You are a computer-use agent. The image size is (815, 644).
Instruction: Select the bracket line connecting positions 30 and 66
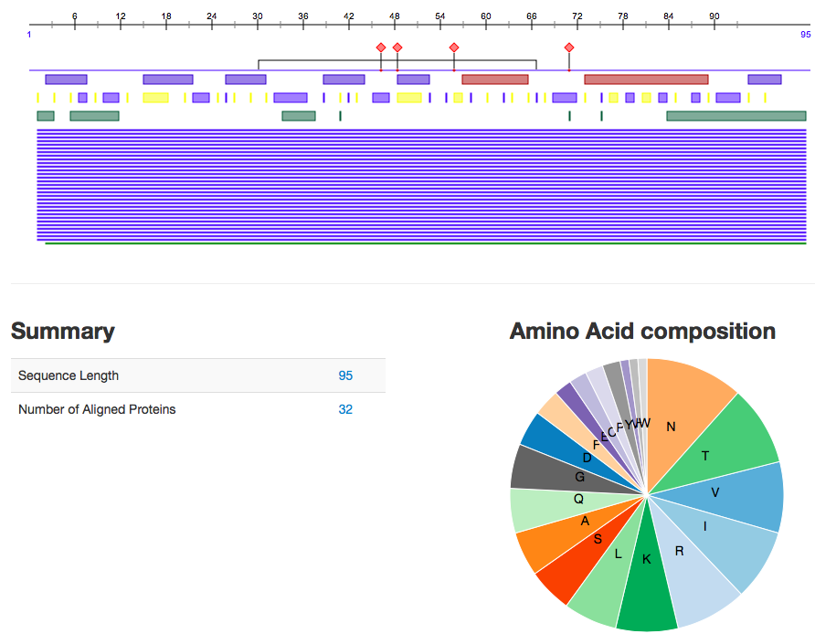pos(397,60)
